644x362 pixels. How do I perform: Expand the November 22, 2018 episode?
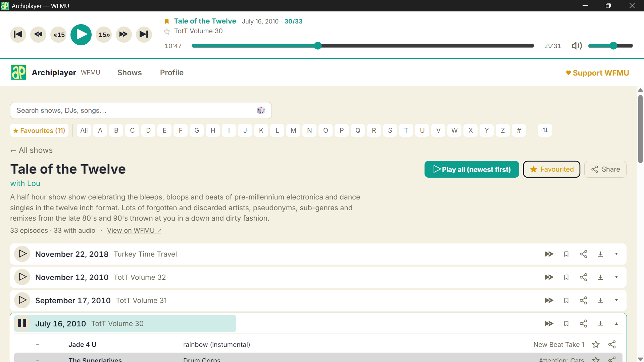click(616, 254)
